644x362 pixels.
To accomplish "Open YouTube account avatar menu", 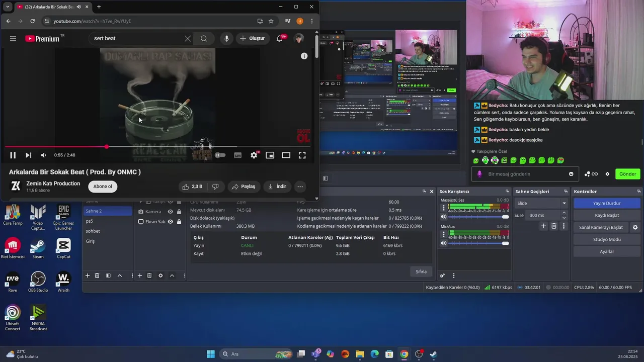I will [299, 38].
